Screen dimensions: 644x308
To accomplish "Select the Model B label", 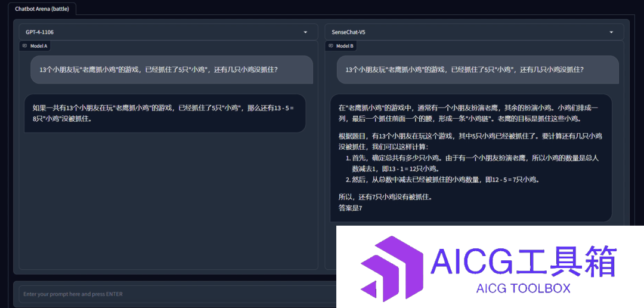I will pos(345,46).
